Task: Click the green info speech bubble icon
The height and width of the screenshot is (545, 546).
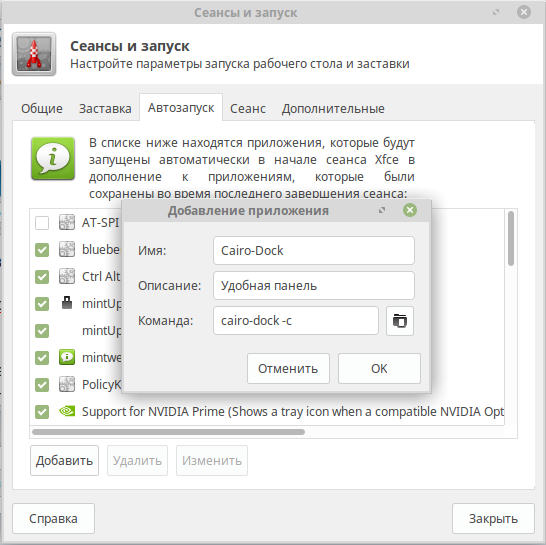Action: [53, 158]
